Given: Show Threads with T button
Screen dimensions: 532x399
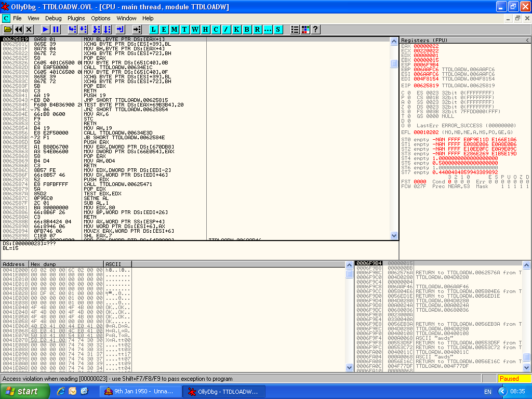Looking at the screenshot, I should tap(184, 30).
